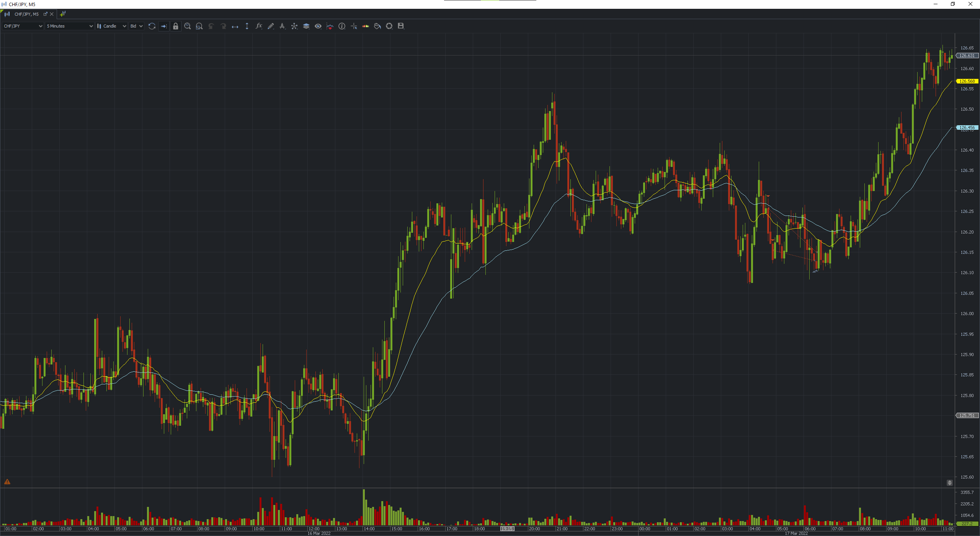Open the CHF/JPY instrument dropdown
Image resolution: width=980 pixels, height=536 pixels.
point(23,26)
